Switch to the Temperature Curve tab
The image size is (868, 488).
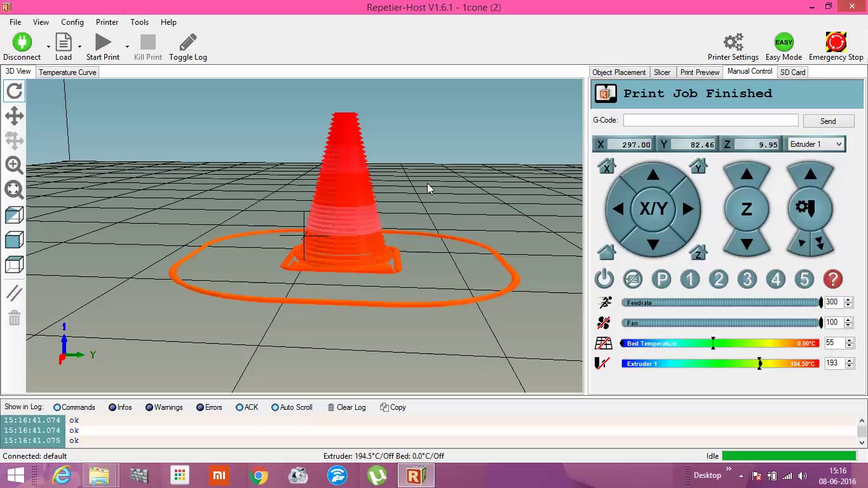tap(67, 72)
